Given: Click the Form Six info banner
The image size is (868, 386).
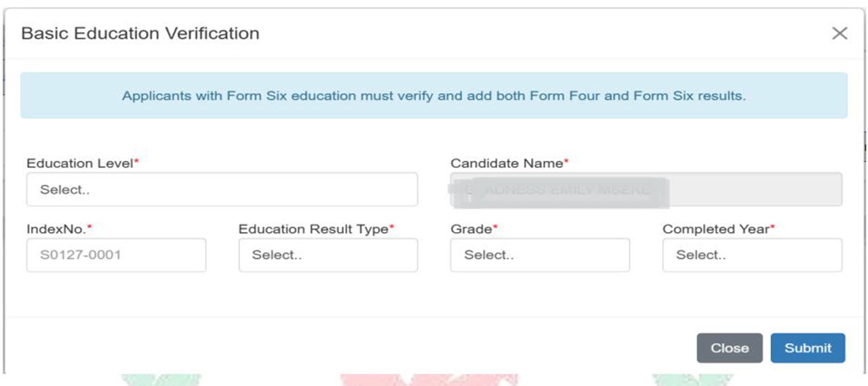Looking at the screenshot, I should (433, 96).
